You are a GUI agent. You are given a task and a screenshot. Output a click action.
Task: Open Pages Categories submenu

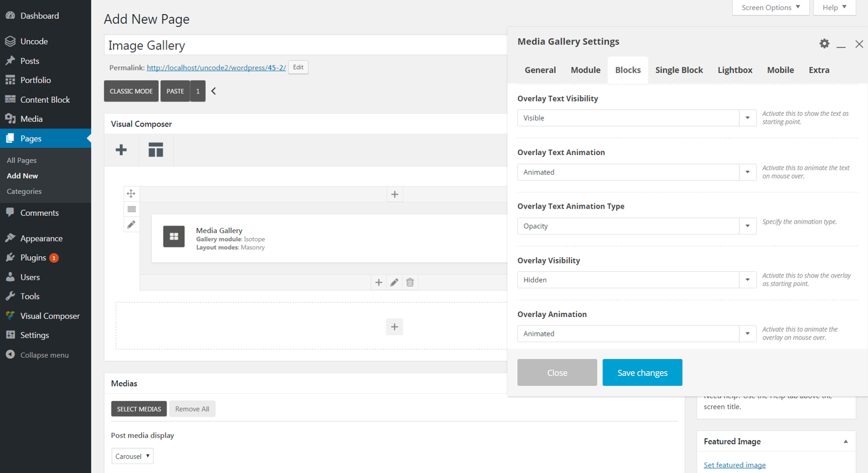24,191
